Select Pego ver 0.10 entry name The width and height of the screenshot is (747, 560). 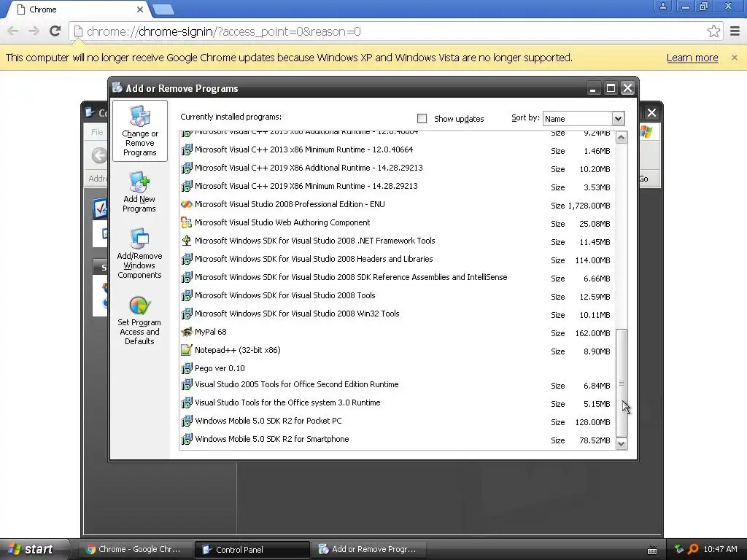220,368
